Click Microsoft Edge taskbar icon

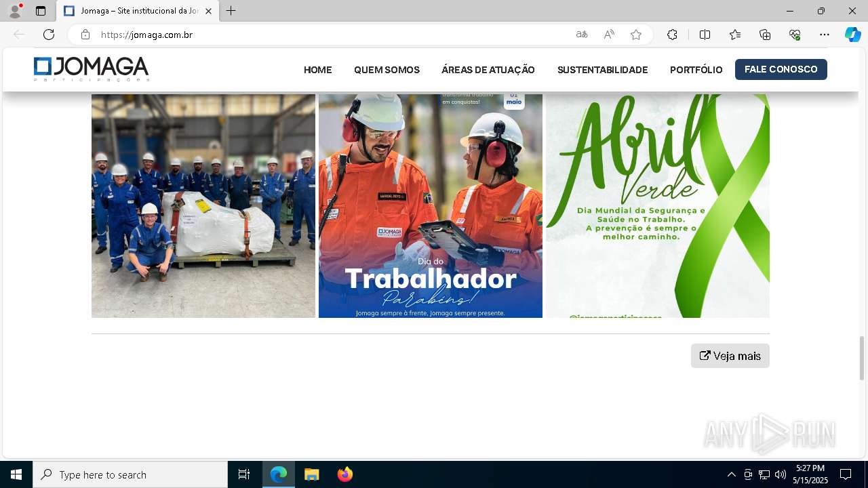279,474
